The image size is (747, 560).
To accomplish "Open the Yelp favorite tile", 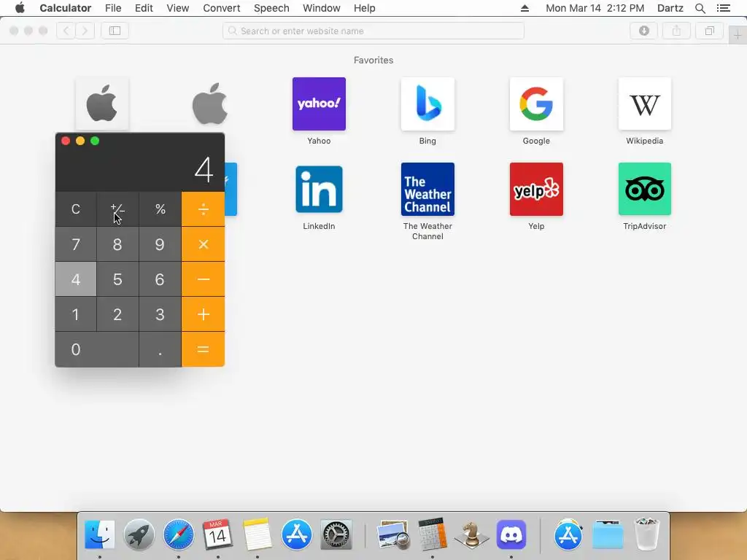I will click(x=536, y=189).
